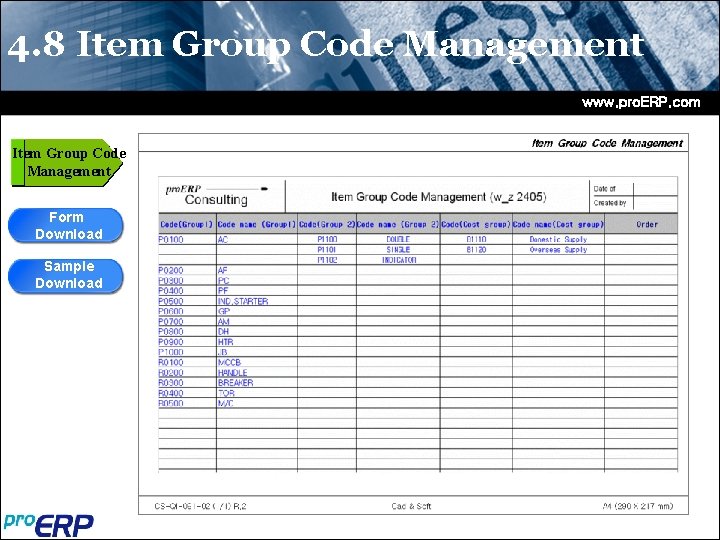Click the Form Download button
720x540 pixels.
click(x=66, y=225)
